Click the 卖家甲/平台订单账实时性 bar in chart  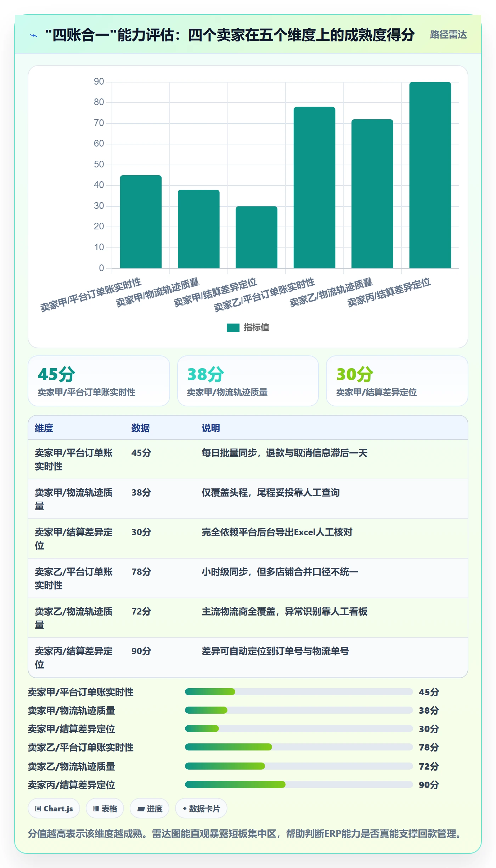click(x=141, y=222)
